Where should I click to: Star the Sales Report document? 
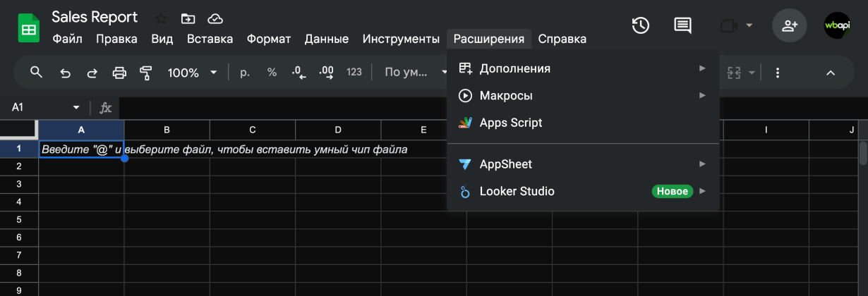click(161, 18)
